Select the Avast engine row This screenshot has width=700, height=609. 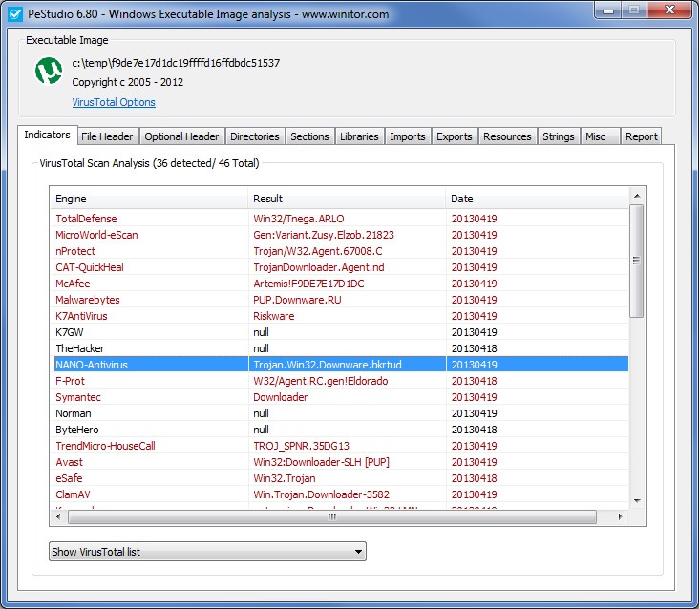(x=339, y=462)
